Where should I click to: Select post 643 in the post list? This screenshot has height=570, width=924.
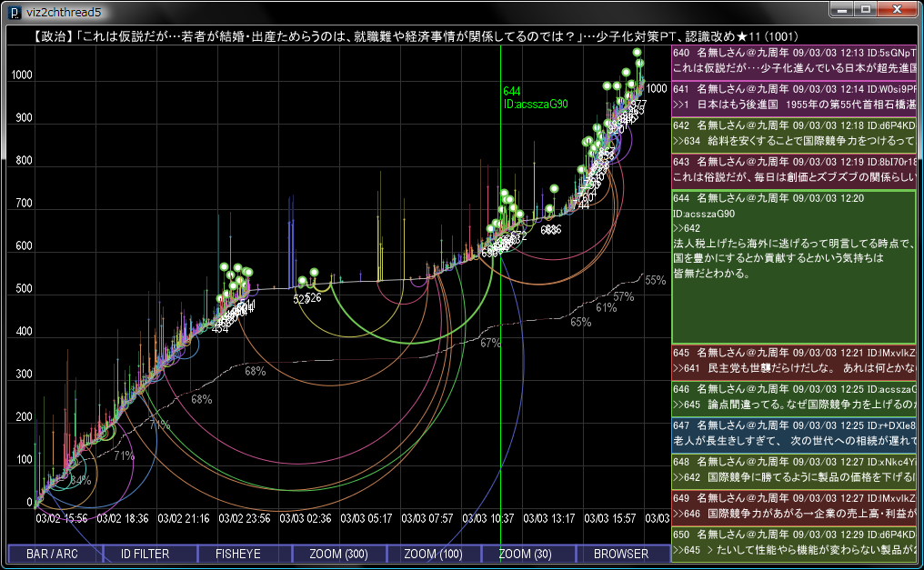tap(793, 169)
